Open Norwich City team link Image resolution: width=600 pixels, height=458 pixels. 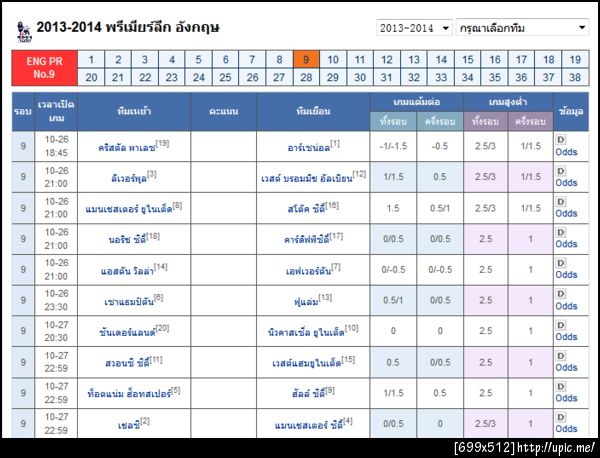click(x=127, y=240)
